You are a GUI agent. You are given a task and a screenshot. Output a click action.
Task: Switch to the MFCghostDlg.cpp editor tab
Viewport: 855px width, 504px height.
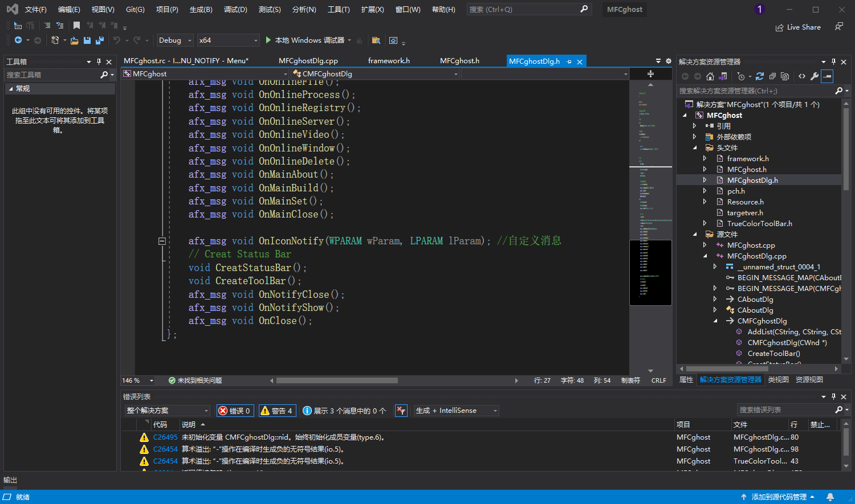point(308,61)
